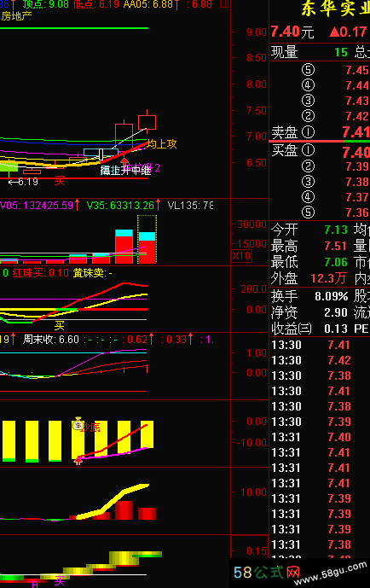Click the 均上攻 chart annotation label
The image size is (370, 588).
(x=162, y=144)
